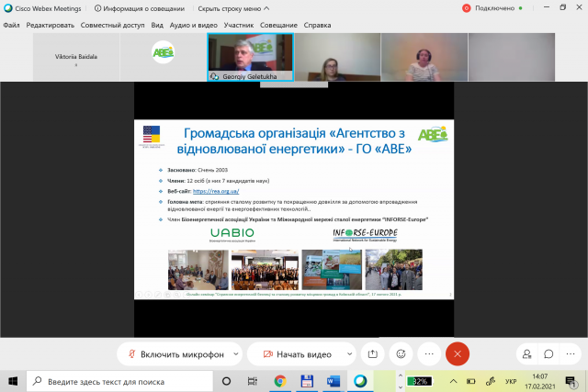Open the Совещание menu
Image resolution: width=588 pixels, height=392 pixels.
pos(278,25)
